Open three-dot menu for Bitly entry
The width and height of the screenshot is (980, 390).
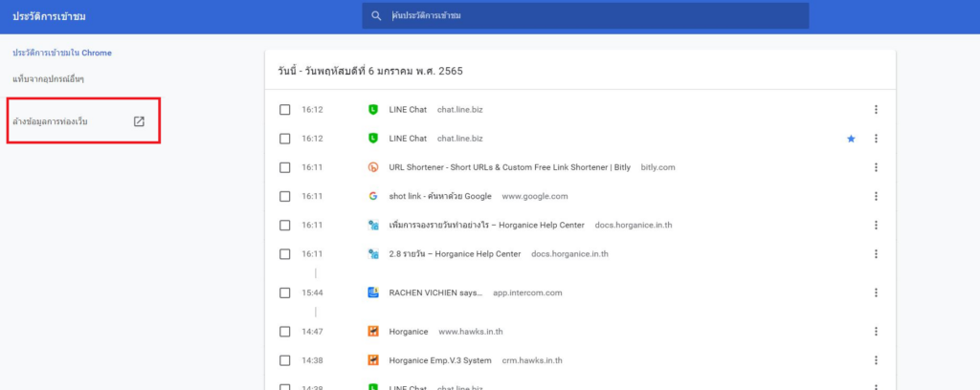pos(876,167)
